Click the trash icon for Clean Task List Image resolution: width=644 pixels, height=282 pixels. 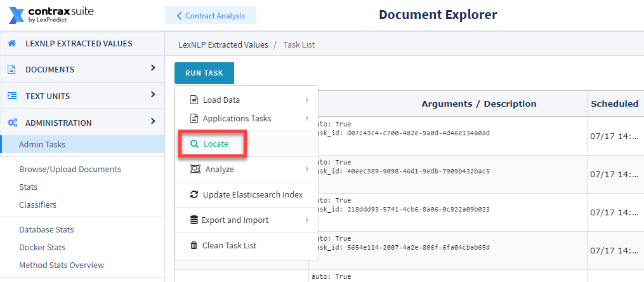pyautogui.click(x=194, y=245)
